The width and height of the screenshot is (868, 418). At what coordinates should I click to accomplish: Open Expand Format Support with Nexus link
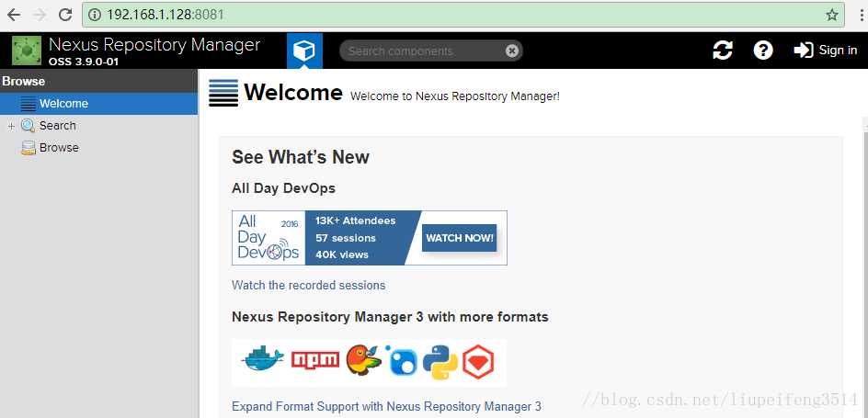pyautogui.click(x=386, y=406)
